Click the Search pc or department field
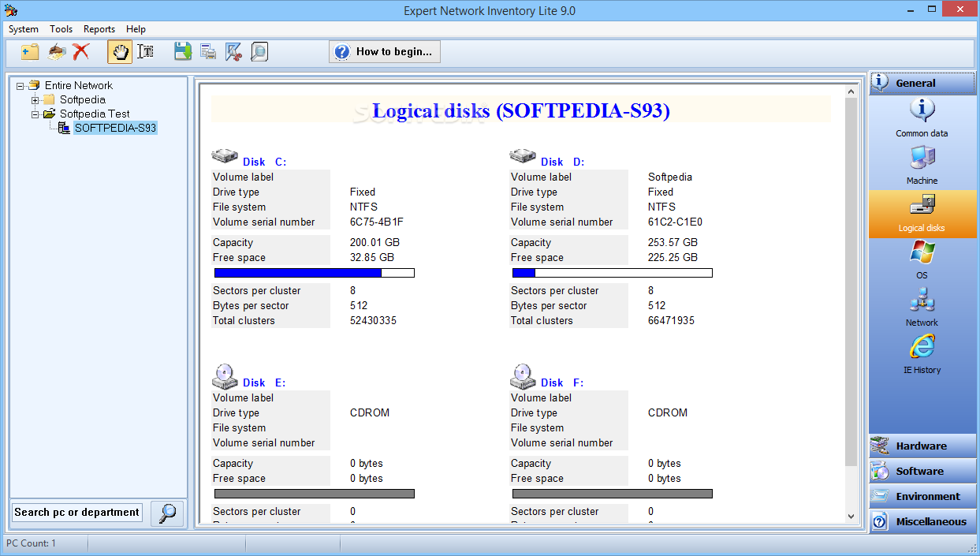The width and height of the screenshot is (980, 556). 76,513
